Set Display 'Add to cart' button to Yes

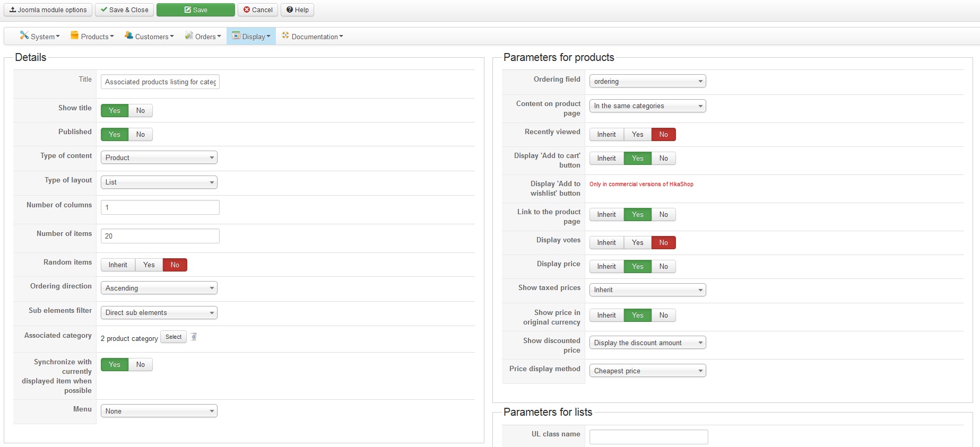(638, 158)
